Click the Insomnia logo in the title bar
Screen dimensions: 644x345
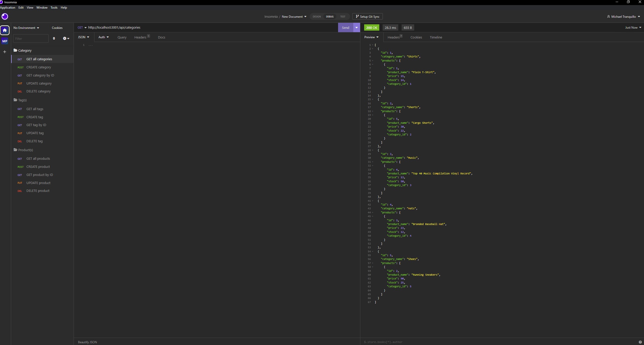[x=2, y=2]
